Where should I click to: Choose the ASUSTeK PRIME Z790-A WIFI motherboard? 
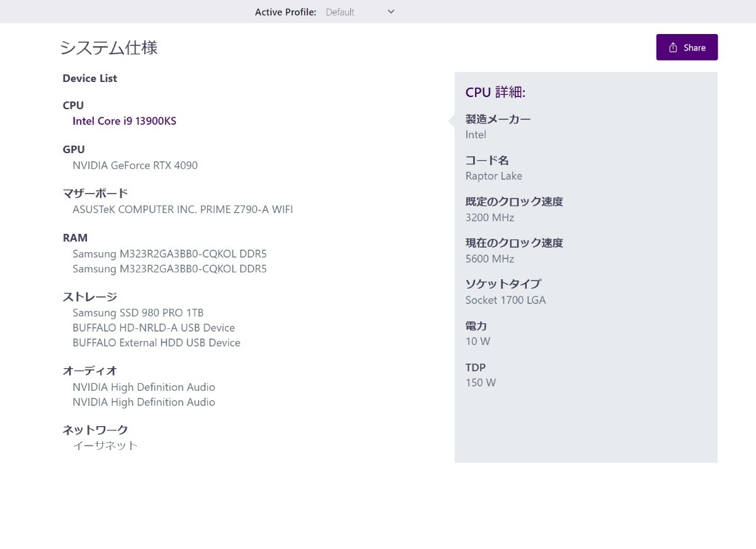(183, 209)
